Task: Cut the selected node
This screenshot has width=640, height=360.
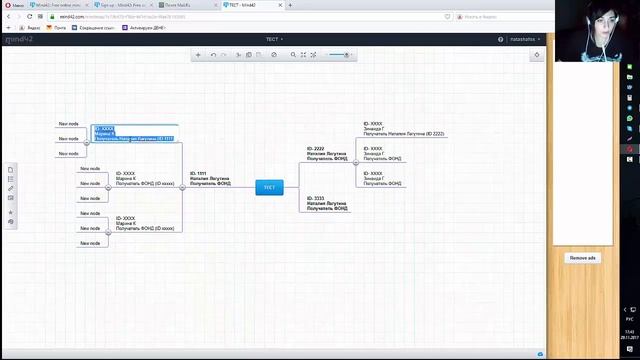Action: coord(238,55)
